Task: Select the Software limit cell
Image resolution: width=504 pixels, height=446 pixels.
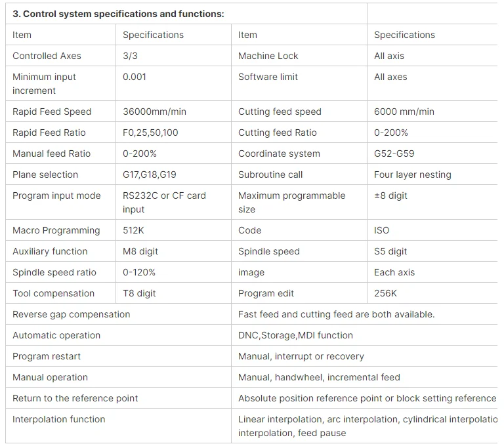Action: pyautogui.click(x=268, y=77)
